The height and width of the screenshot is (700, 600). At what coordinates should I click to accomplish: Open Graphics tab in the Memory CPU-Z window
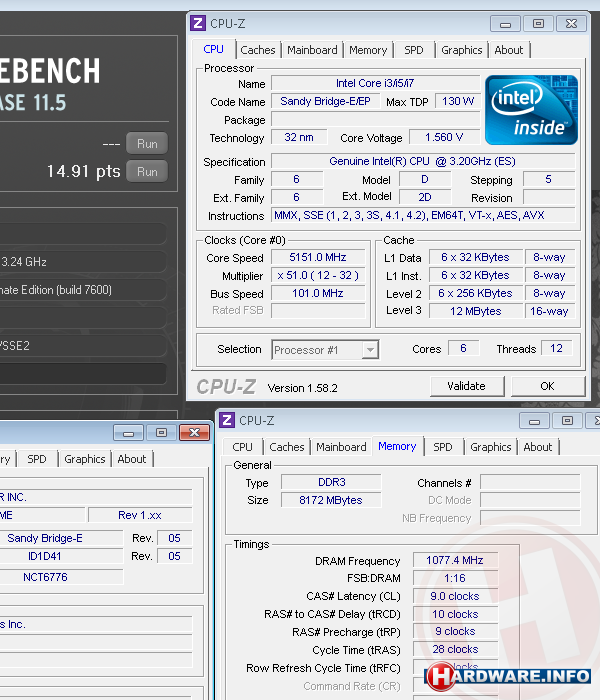pos(491,447)
